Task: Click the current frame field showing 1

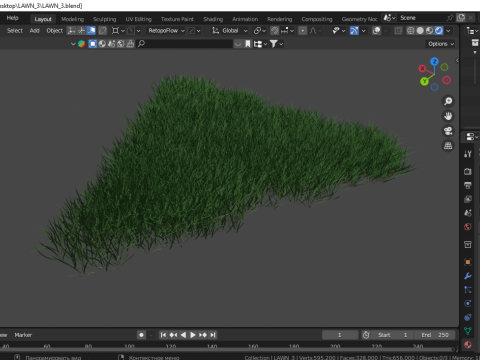Action: click(x=340, y=335)
